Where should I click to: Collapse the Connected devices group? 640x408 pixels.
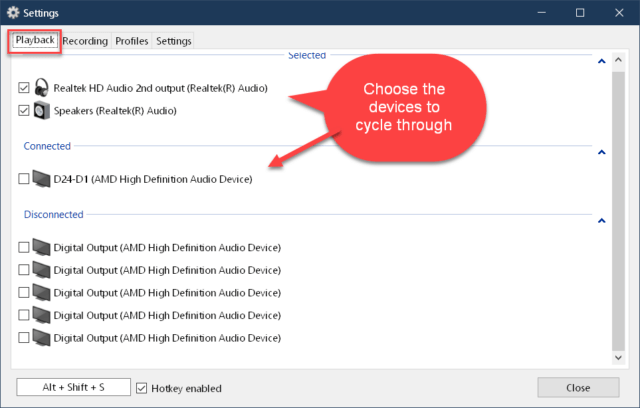601,153
